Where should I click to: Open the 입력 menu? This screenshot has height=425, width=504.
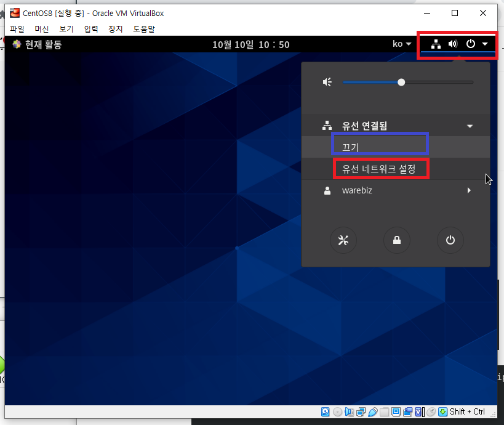[x=91, y=29]
